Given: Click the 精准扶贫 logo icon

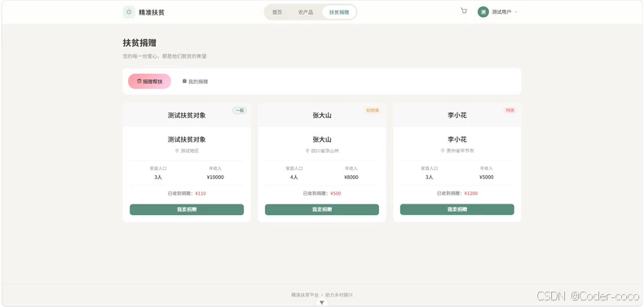Looking at the screenshot, I should click(129, 12).
